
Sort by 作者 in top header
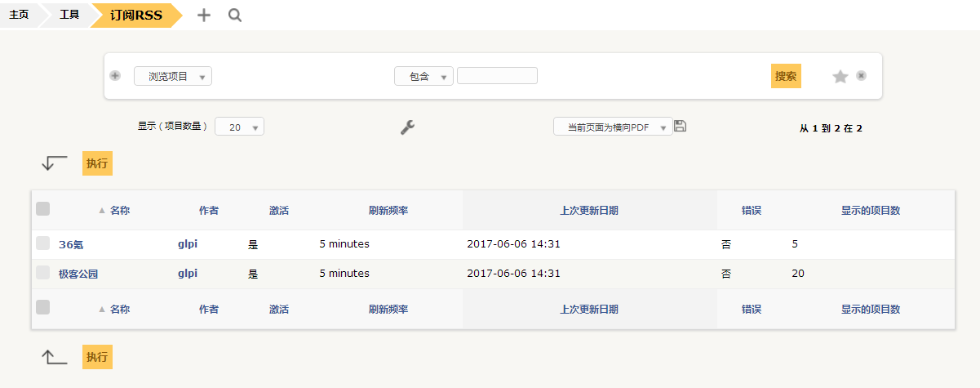(209, 210)
